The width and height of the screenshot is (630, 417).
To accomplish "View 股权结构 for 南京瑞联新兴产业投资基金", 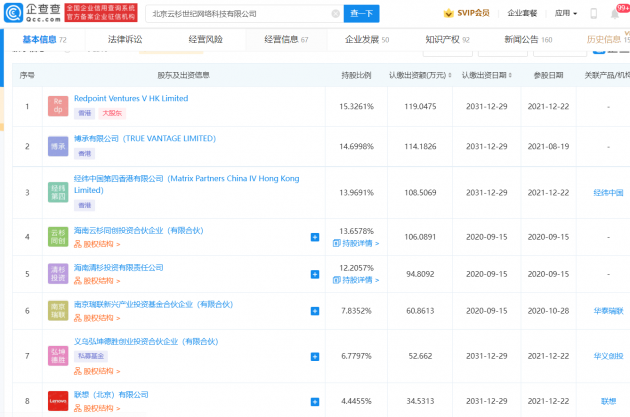I will [97, 318].
